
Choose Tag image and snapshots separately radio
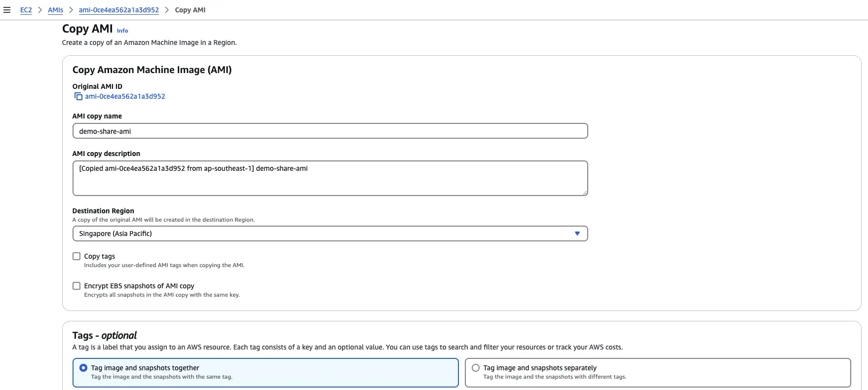476,368
